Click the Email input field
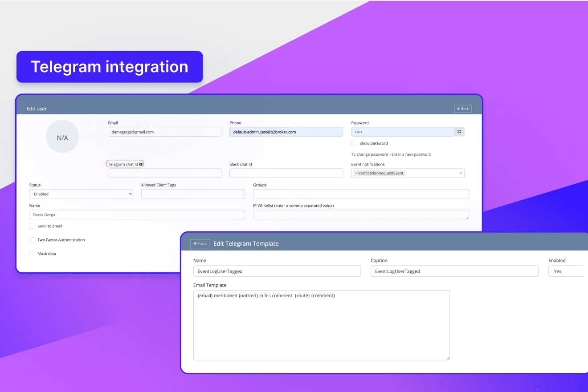This screenshot has width=588, height=392. click(164, 132)
